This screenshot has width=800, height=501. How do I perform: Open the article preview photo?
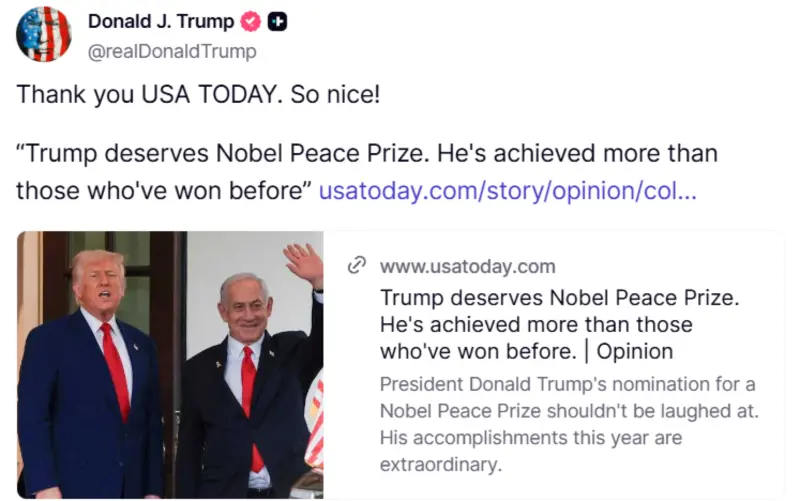pyautogui.click(x=170, y=365)
